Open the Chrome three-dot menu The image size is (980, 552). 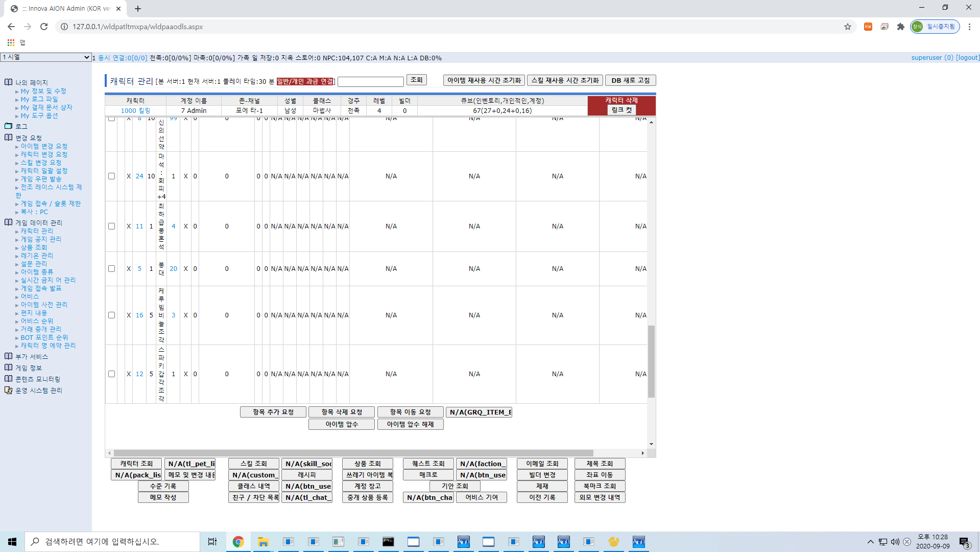pos(969,27)
